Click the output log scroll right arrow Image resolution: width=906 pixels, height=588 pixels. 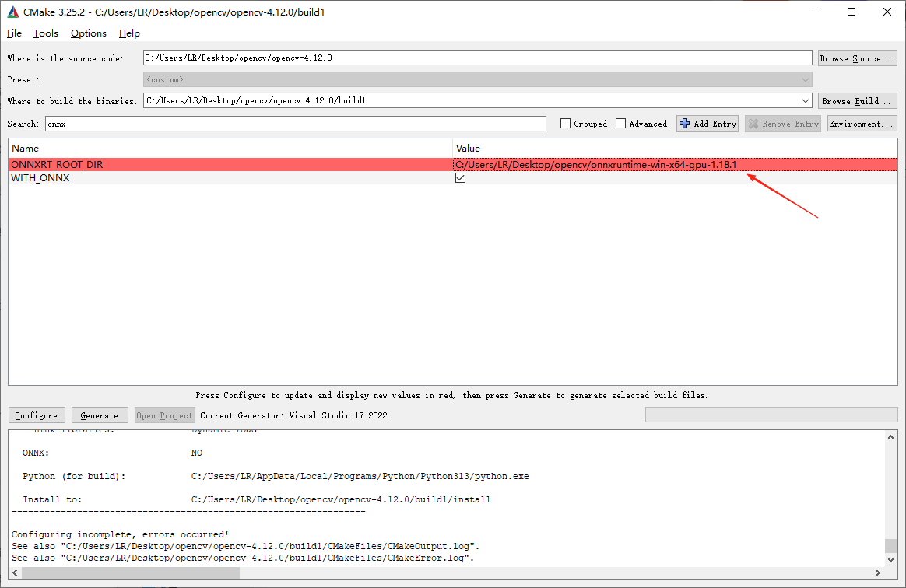878,573
